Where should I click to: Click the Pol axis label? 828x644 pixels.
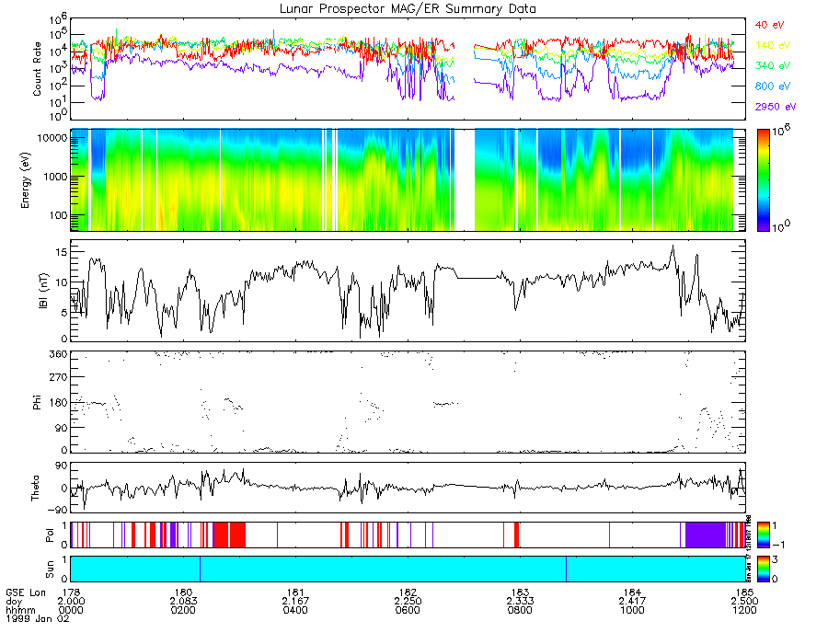tap(50, 535)
